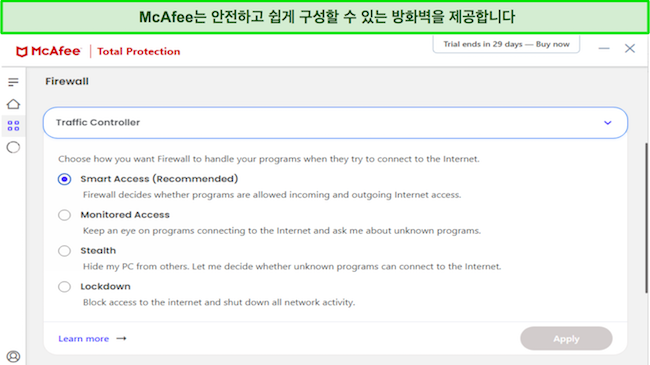Select Stealth radio button

click(64, 251)
